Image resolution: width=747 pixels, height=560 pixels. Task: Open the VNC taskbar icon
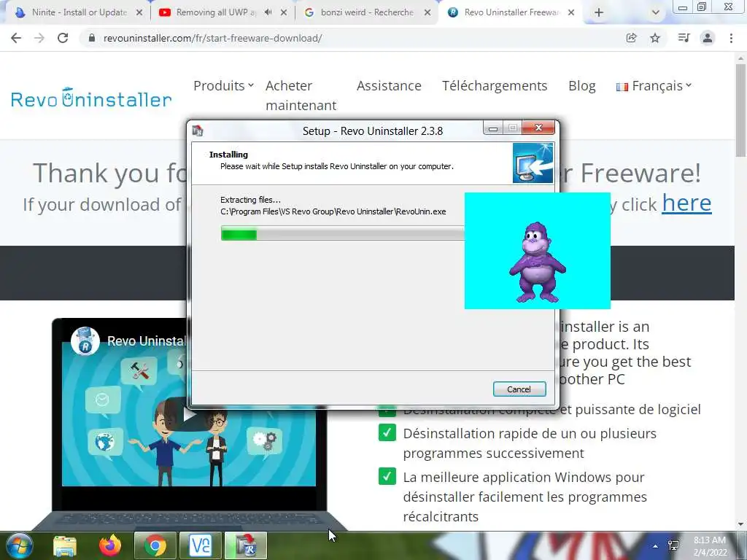tap(201, 545)
